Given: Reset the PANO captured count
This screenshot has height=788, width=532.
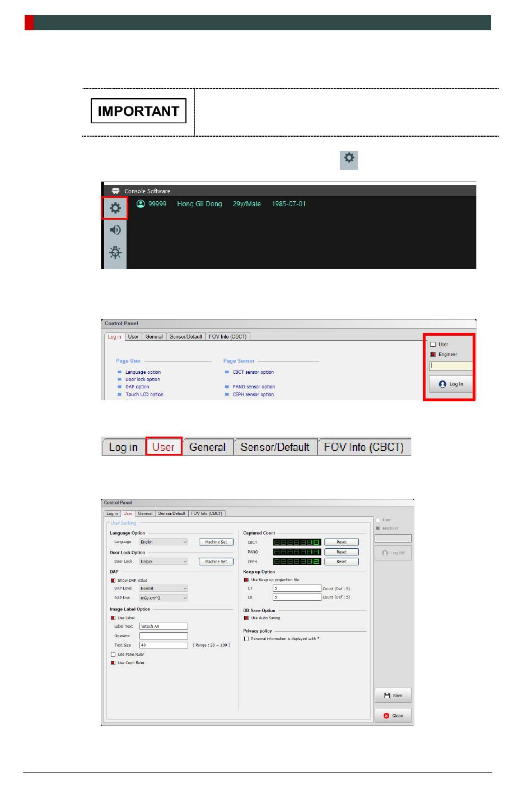Looking at the screenshot, I should pyautogui.click(x=342, y=552).
